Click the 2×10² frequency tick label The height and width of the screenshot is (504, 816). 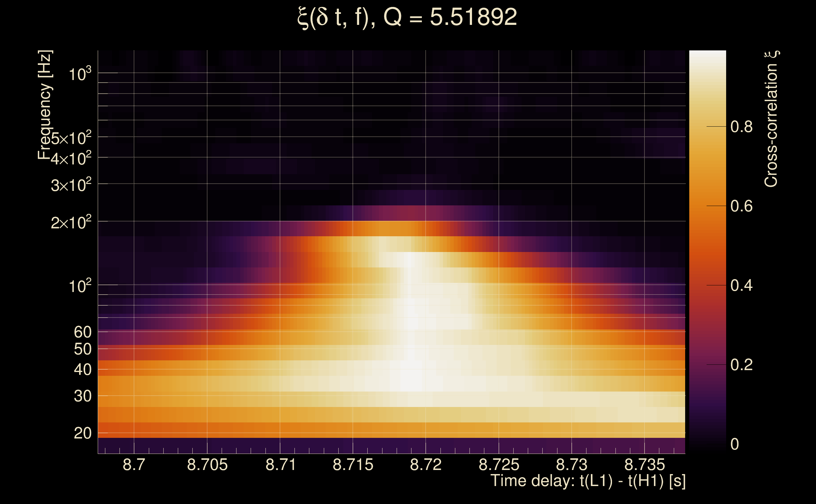point(71,222)
